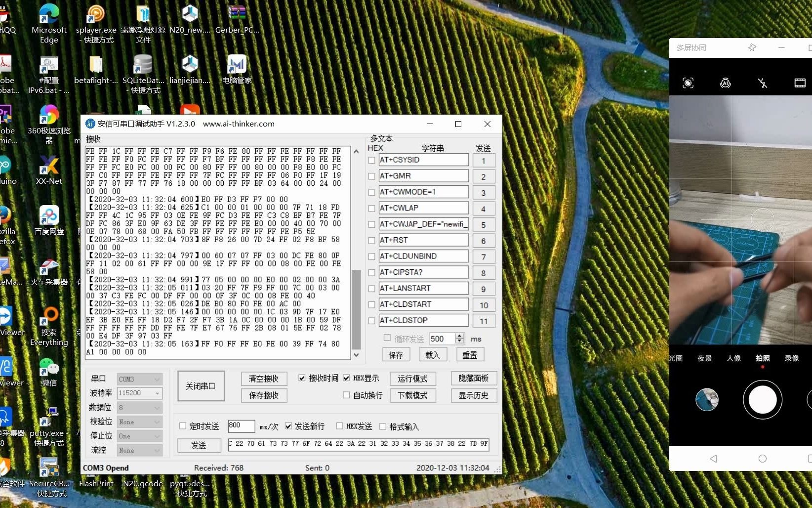Click 关闭串口 button

point(201,386)
